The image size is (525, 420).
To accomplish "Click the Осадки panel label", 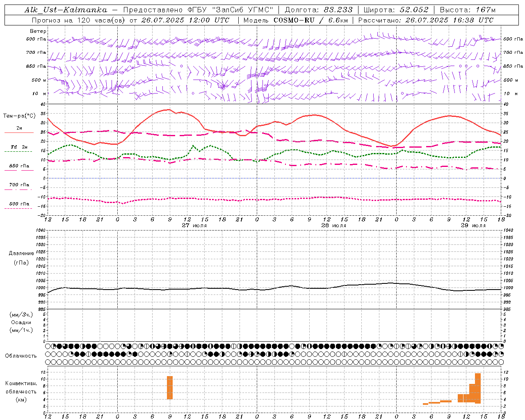I will (x=21, y=322).
